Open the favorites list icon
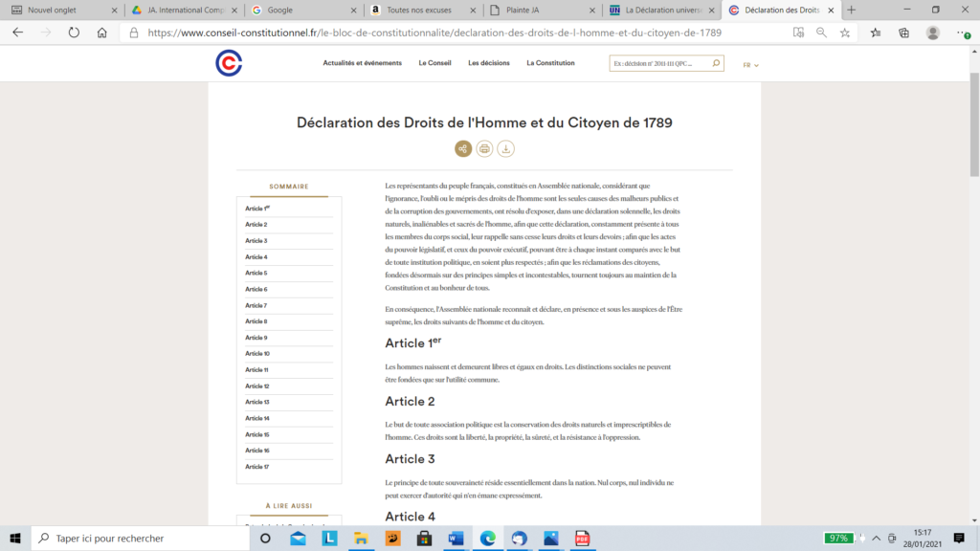980x551 pixels. 876,33
